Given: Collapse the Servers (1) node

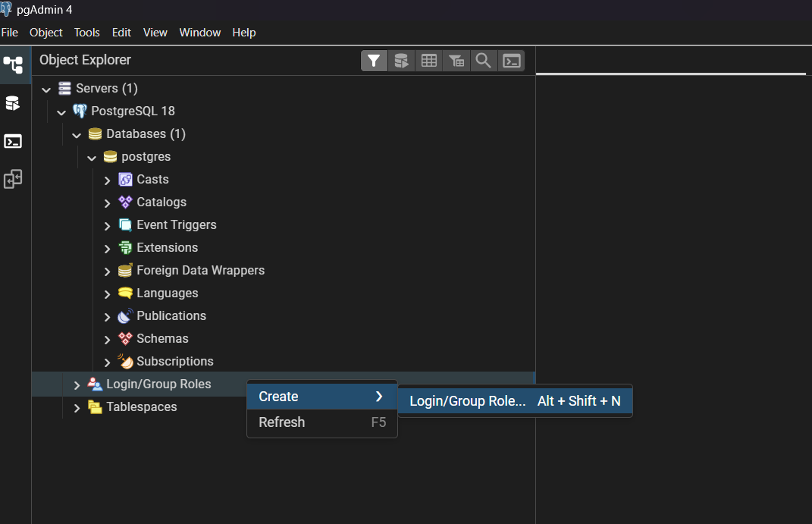Looking at the screenshot, I should (46, 90).
